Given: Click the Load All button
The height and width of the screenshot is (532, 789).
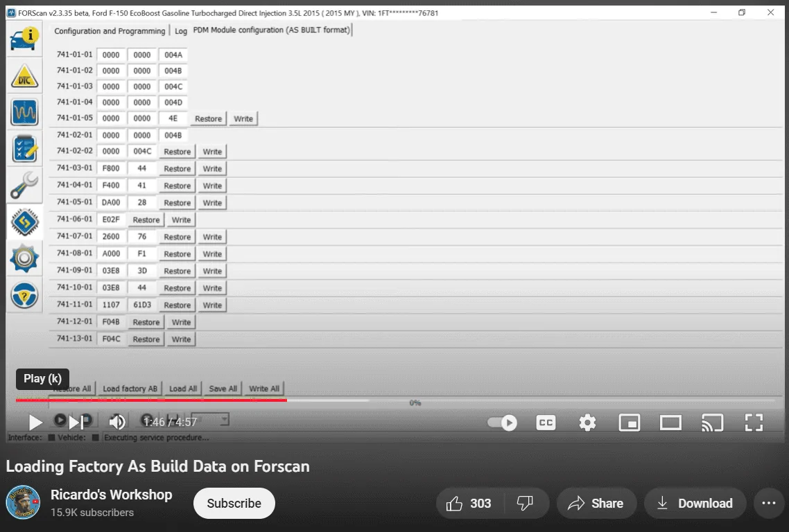Looking at the screenshot, I should pos(182,389).
